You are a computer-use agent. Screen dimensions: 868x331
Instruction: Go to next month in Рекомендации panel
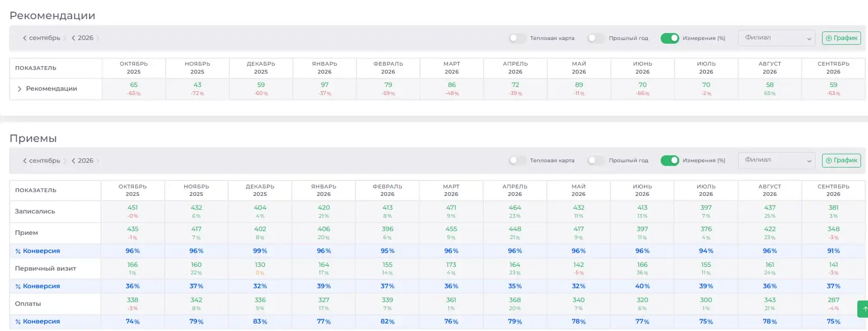[65, 38]
